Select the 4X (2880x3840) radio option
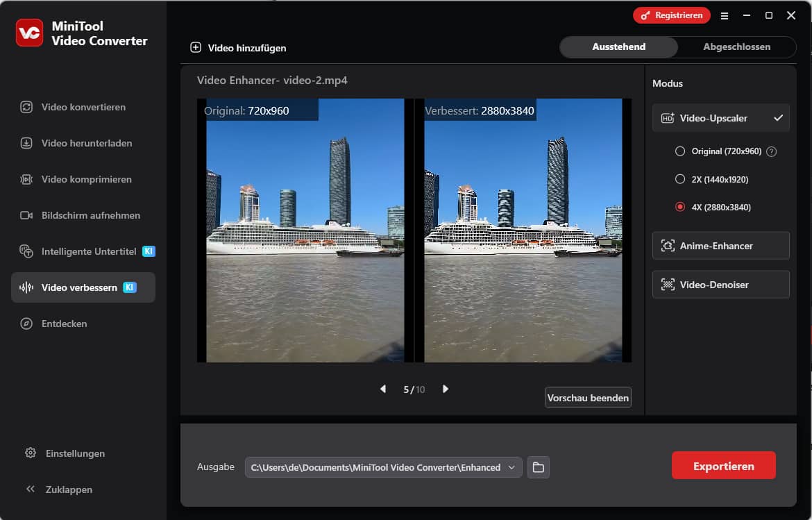This screenshot has width=812, height=520. coord(680,207)
